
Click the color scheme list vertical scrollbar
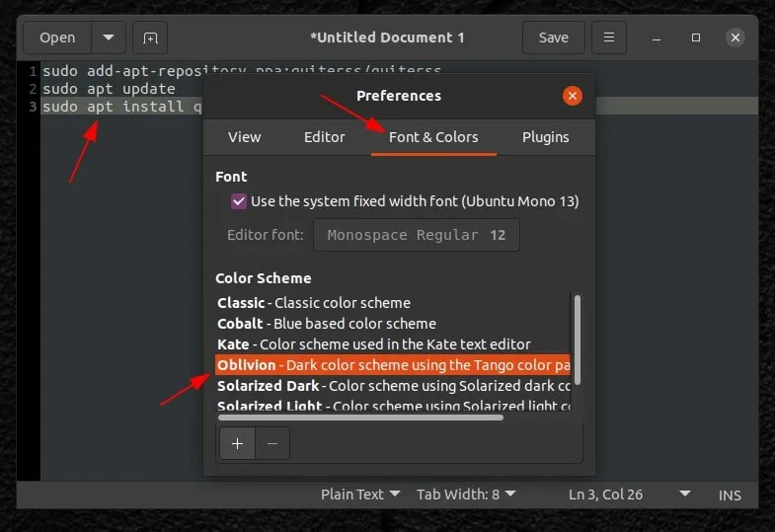577,336
